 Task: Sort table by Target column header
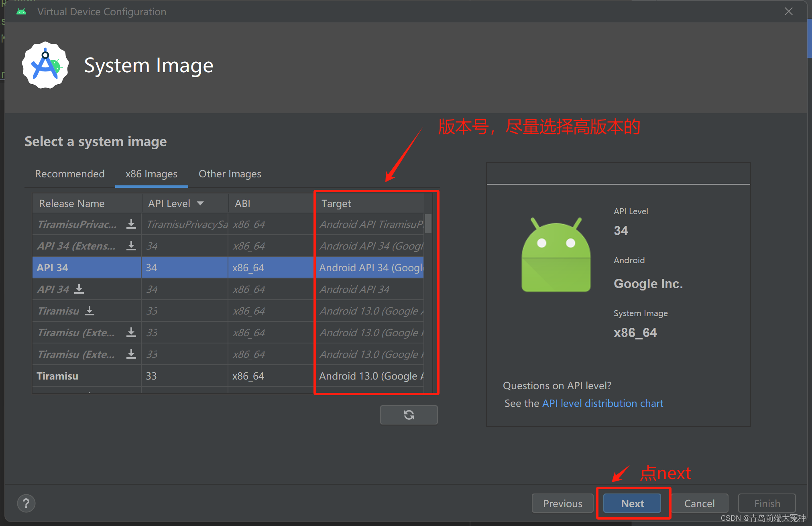(336, 203)
